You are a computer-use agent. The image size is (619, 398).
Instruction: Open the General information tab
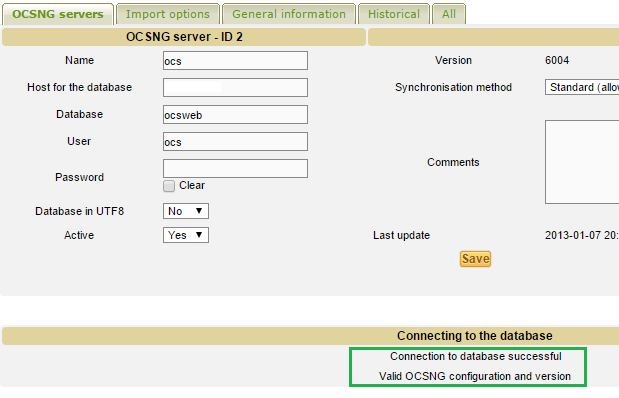tap(289, 14)
